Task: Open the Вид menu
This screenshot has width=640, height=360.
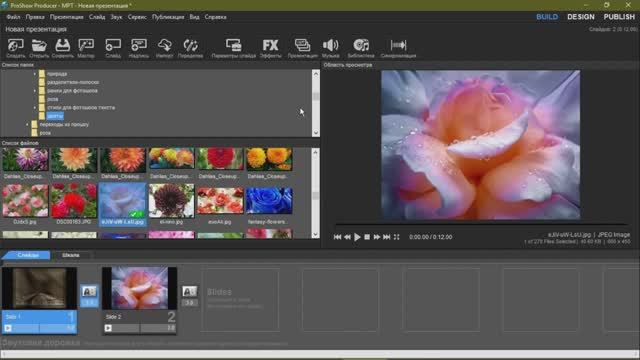Action: 194,17
